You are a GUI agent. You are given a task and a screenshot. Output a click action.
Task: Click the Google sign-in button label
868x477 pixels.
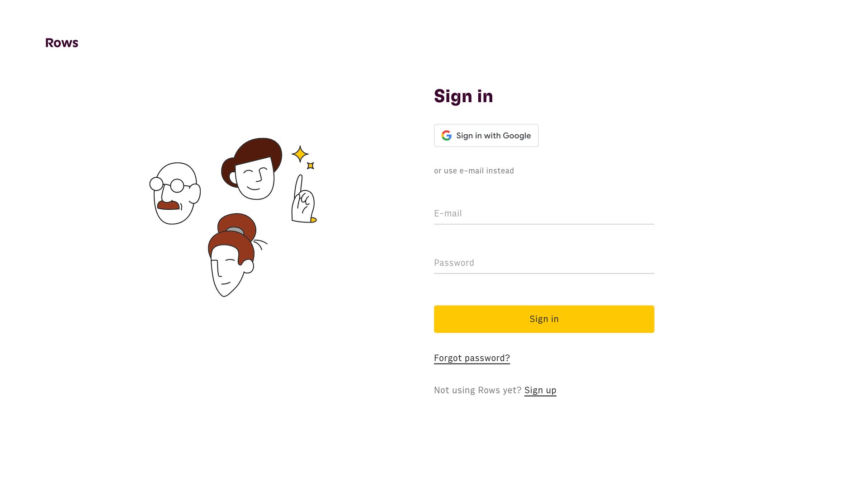pos(494,135)
